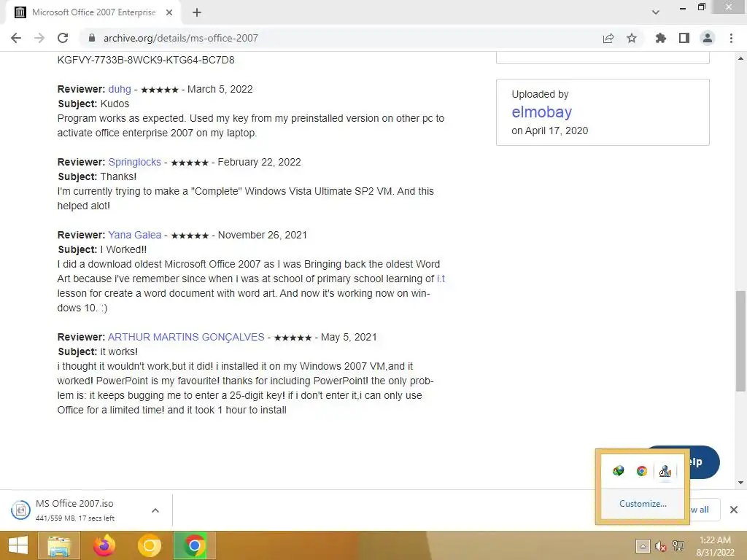Click the review date March 5, 2022
This screenshot has width=747, height=560.
(x=220, y=89)
